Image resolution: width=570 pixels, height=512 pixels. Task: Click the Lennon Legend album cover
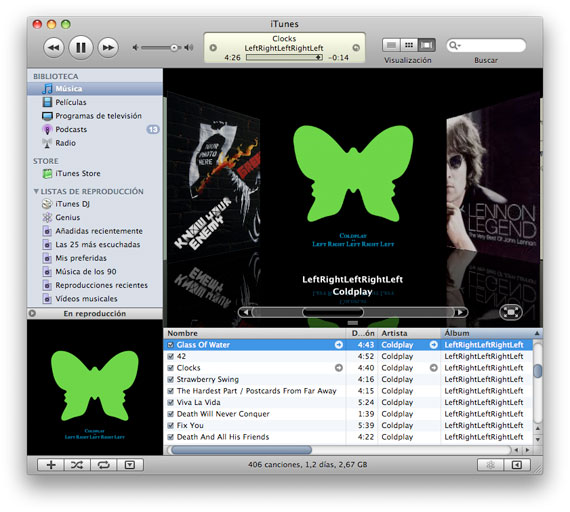493,178
